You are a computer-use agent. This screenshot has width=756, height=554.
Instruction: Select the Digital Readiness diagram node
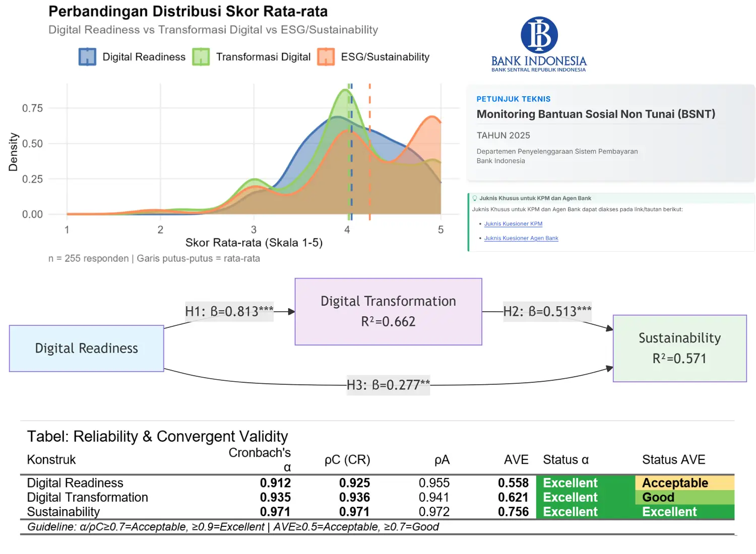click(x=86, y=349)
